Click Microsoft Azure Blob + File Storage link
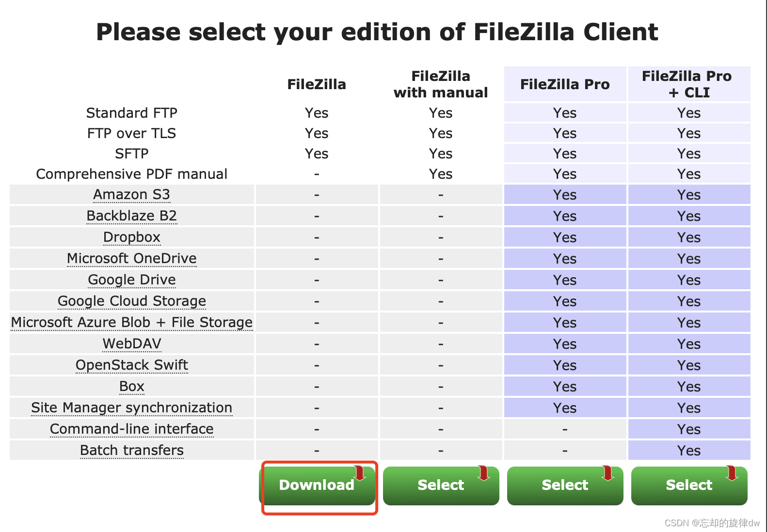This screenshot has height=532, width=767. pyautogui.click(x=131, y=323)
